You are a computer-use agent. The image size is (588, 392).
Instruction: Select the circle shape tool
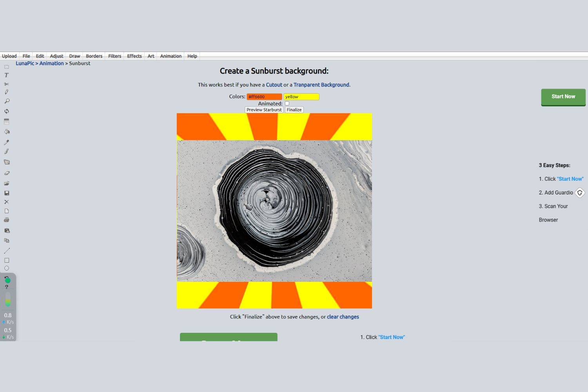point(7,269)
